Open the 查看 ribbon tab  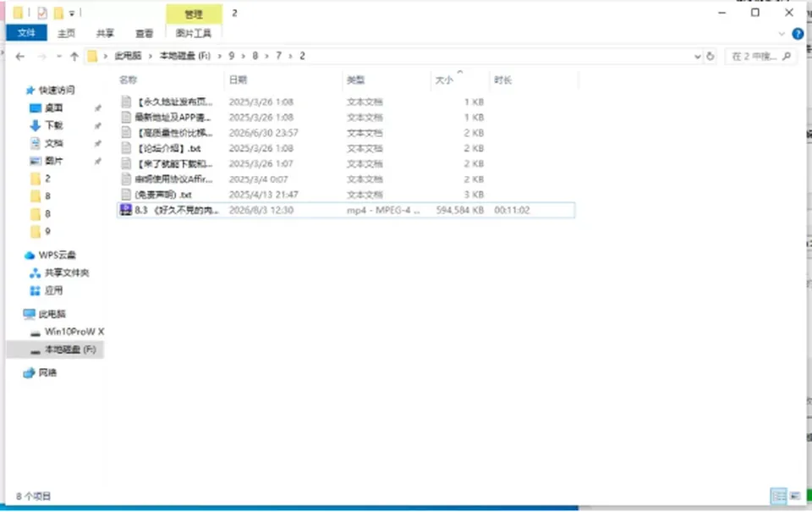(144, 34)
